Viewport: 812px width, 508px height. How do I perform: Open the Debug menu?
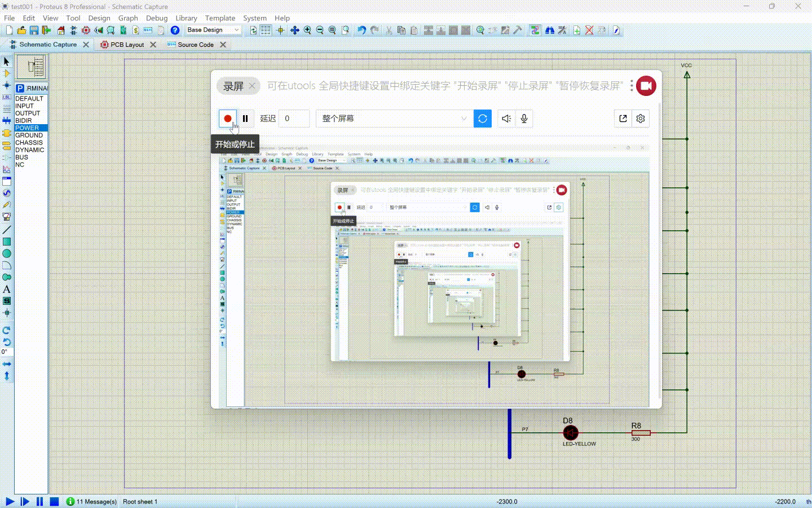point(157,18)
